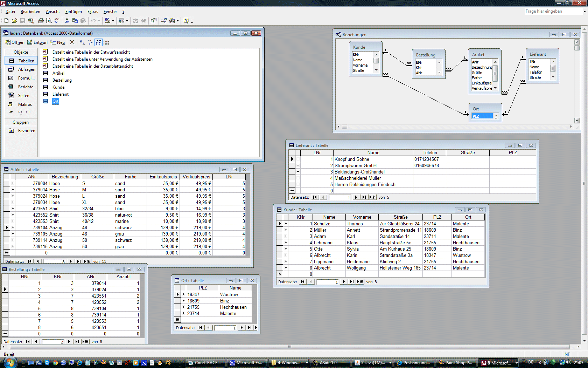Open the Einfügen menu
Screen dimensions: 588x368
73,12
